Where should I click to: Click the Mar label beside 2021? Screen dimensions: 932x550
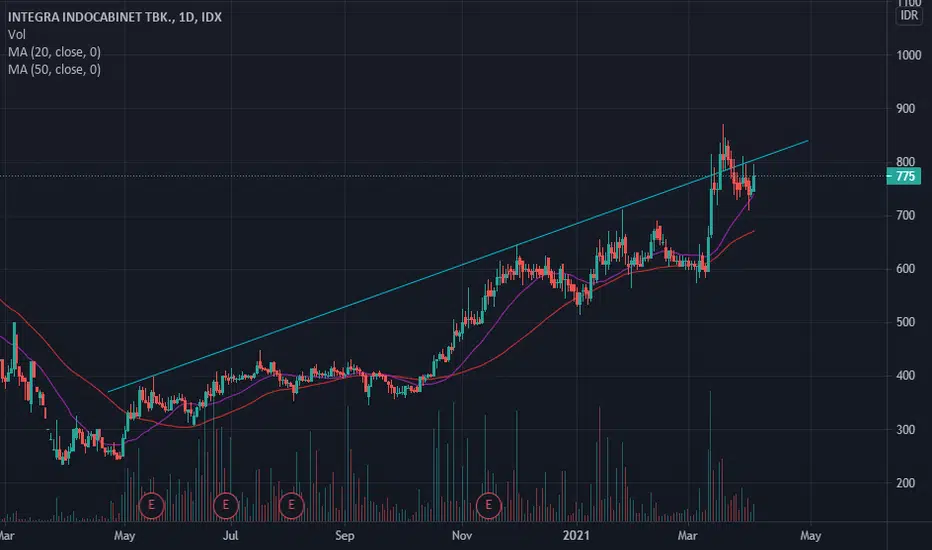[687, 536]
